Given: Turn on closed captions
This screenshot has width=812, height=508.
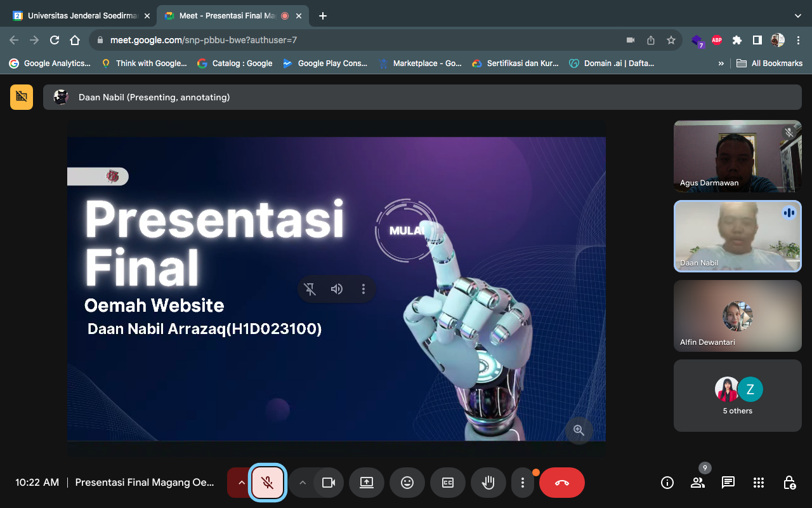Looking at the screenshot, I should 448,483.
